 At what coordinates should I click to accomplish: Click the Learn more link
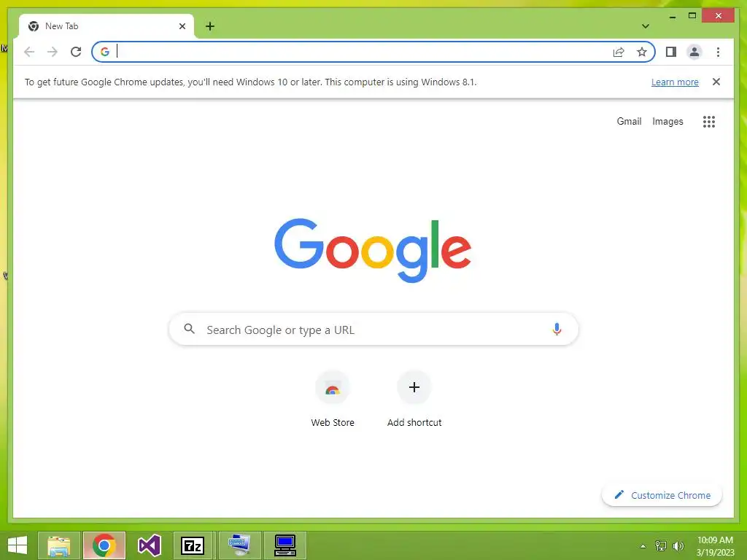[x=675, y=82]
